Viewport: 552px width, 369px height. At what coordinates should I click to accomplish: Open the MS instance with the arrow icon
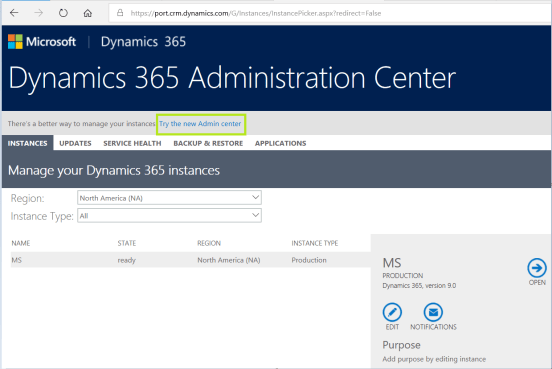click(x=537, y=268)
